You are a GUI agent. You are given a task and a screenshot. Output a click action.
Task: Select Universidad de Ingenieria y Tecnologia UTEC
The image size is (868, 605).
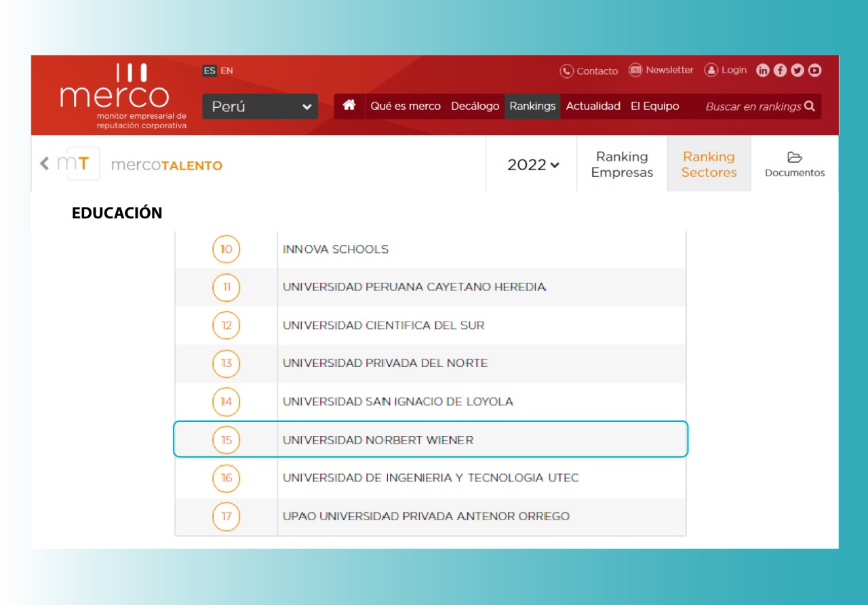tap(431, 478)
